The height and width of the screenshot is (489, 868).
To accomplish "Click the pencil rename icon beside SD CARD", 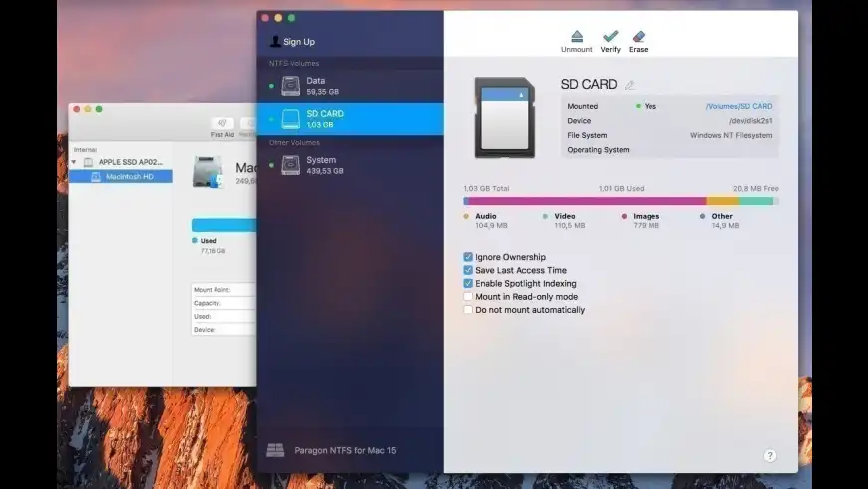I will [629, 85].
